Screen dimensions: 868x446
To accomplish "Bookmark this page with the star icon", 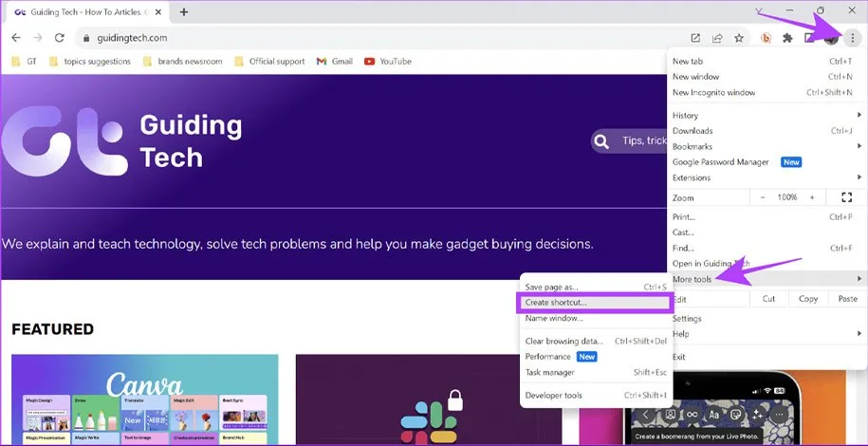I will 739,38.
